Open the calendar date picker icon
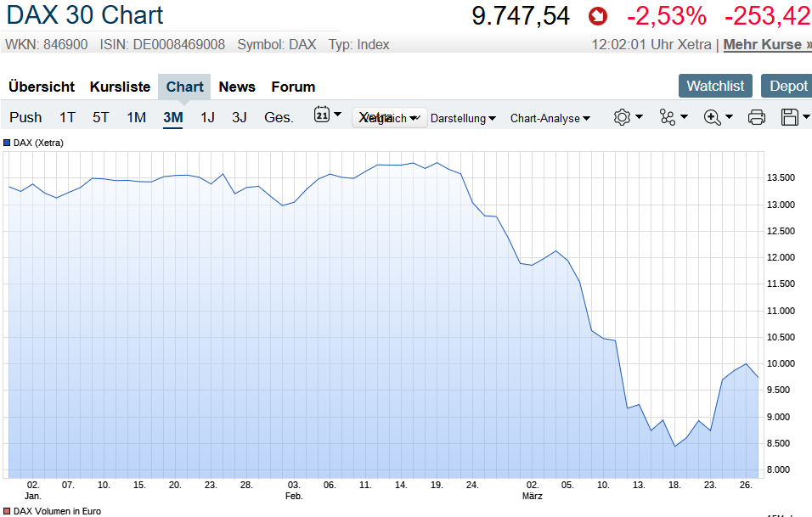This screenshot has height=517, width=812. [x=322, y=115]
